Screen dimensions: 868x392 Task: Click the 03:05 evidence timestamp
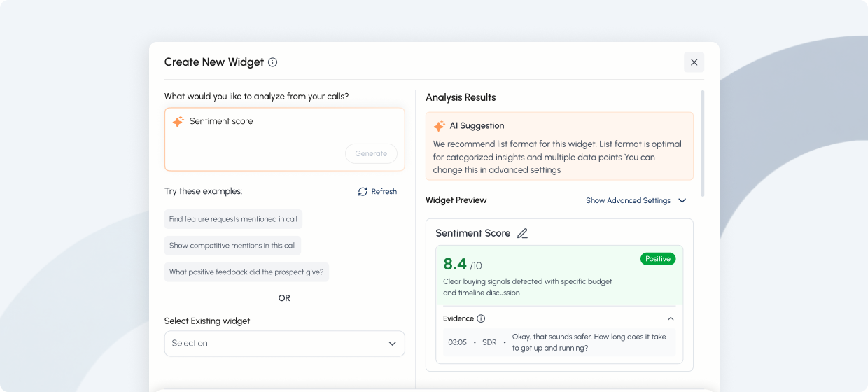tap(457, 343)
